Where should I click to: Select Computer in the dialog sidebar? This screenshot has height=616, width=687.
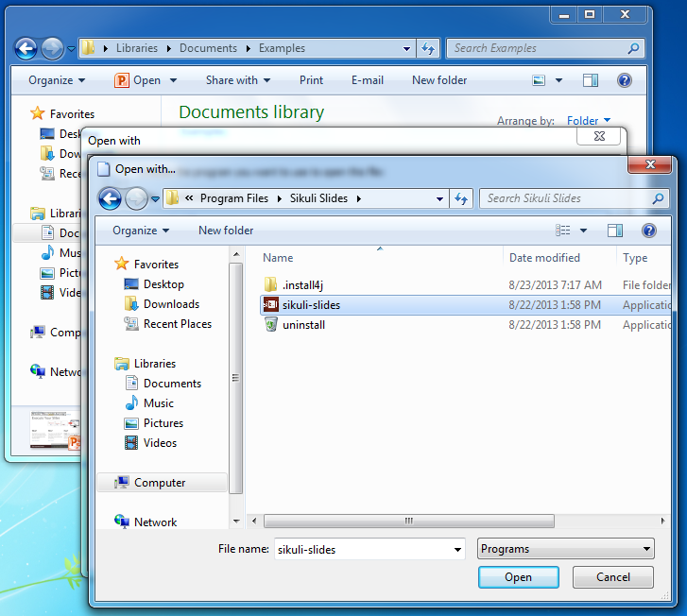coord(160,483)
